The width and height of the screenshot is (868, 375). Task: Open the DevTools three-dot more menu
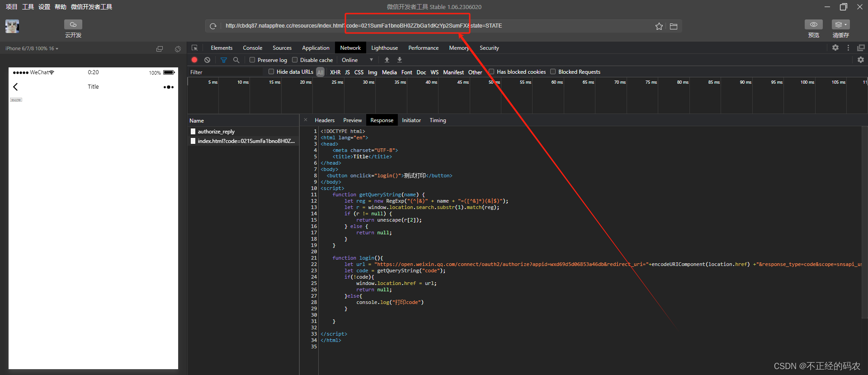coord(848,47)
